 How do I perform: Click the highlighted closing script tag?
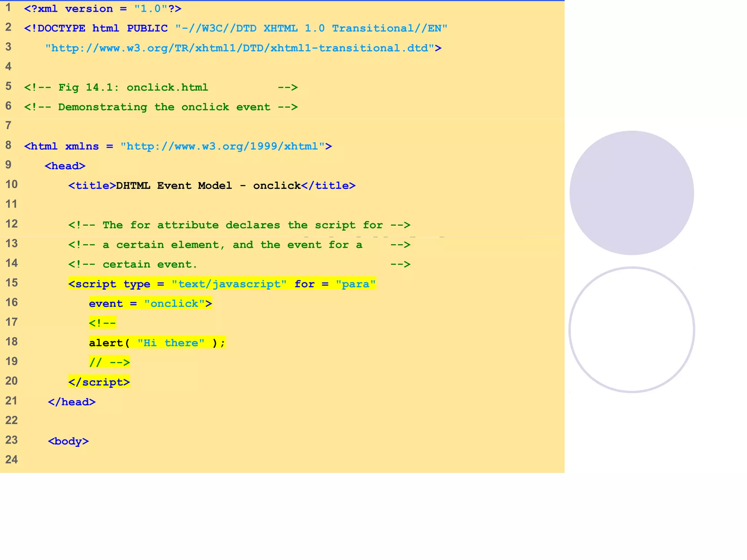click(x=99, y=382)
